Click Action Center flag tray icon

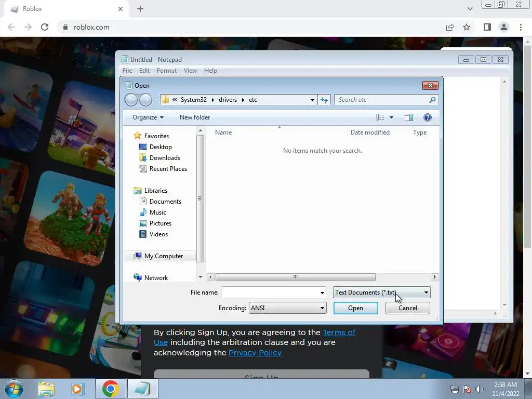[x=467, y=389]
